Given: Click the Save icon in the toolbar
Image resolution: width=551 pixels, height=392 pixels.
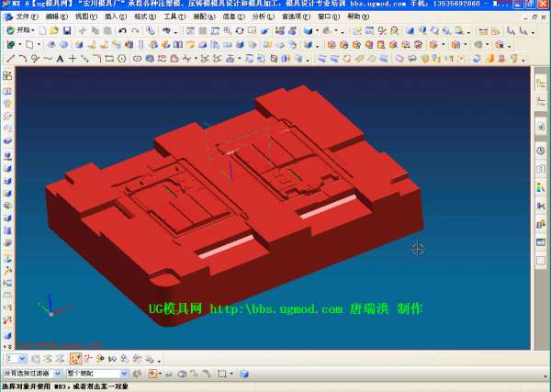Looking at the screenshot, I should [x=67, y=30].
